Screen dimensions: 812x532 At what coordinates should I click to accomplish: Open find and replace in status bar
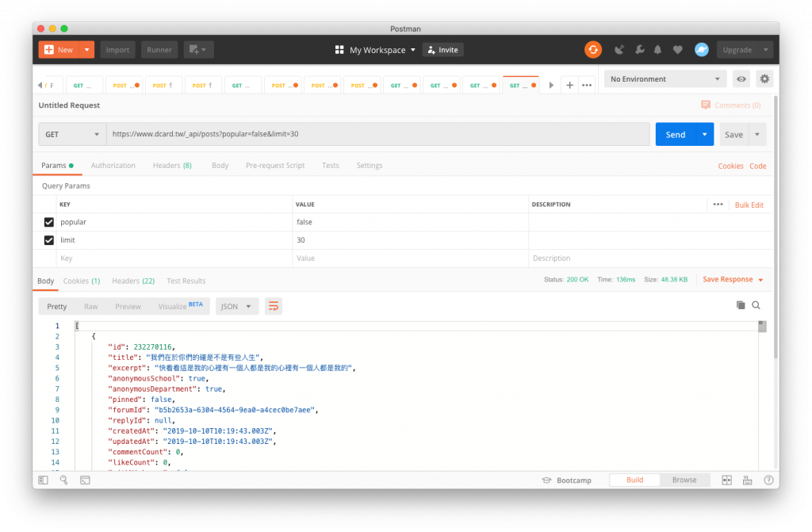63,480
